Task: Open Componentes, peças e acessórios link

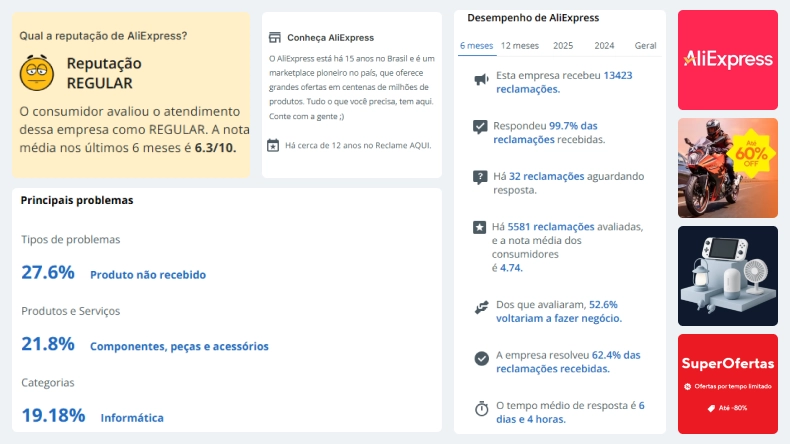Action: point(179,346)
